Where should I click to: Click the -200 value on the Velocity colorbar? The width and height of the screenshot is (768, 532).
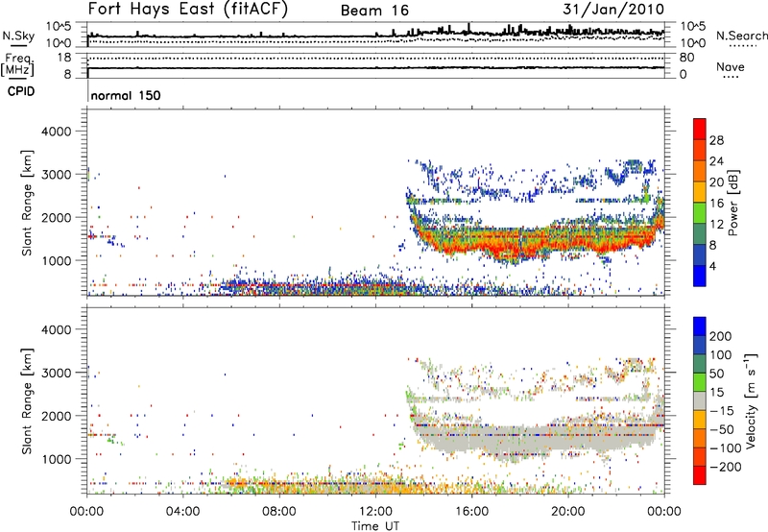click(x=726, y=467)
